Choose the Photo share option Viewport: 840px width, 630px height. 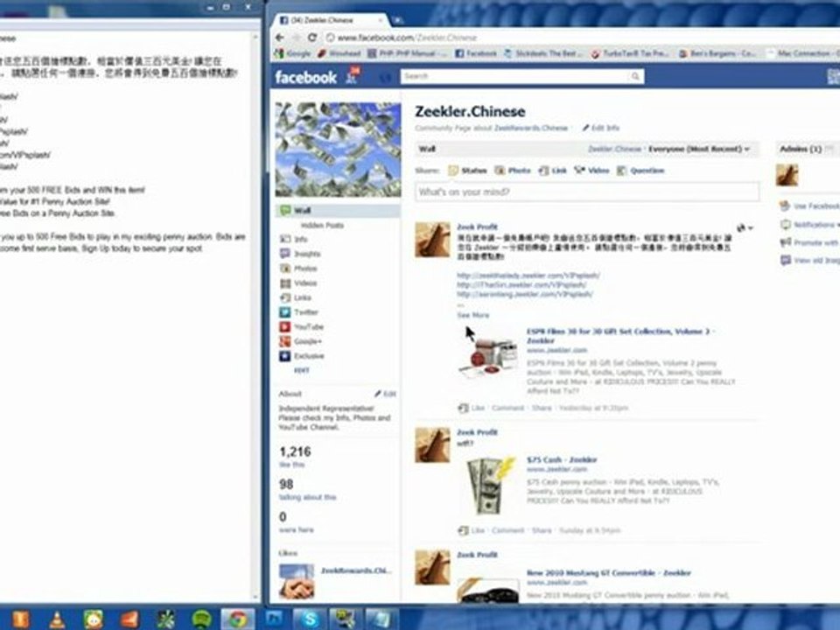coord(513,171)
